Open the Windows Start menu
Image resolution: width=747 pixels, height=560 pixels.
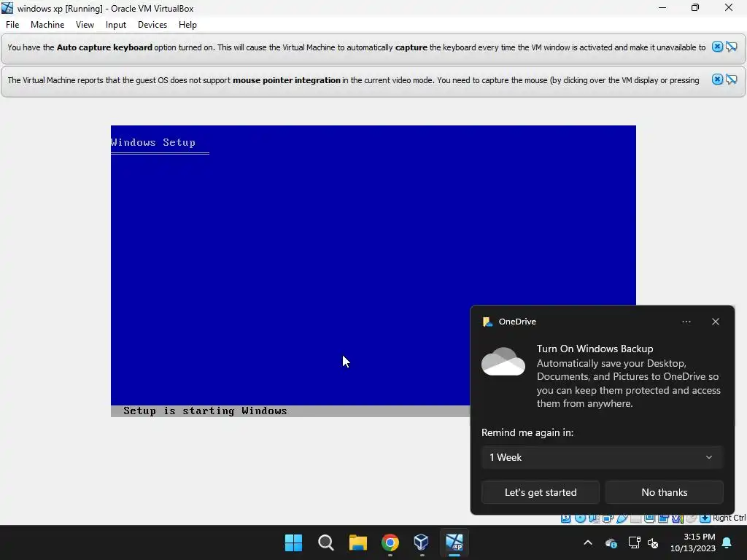[293, 542]
